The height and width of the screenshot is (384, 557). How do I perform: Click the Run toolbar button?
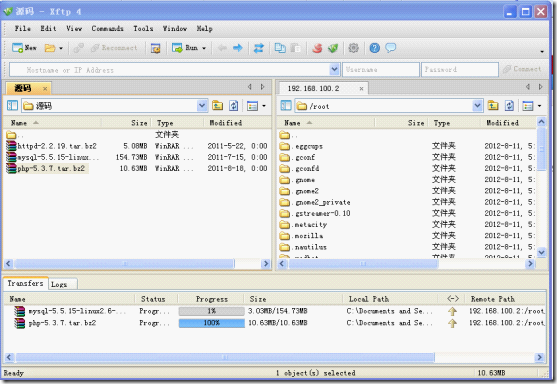click(x=185, y=48)
